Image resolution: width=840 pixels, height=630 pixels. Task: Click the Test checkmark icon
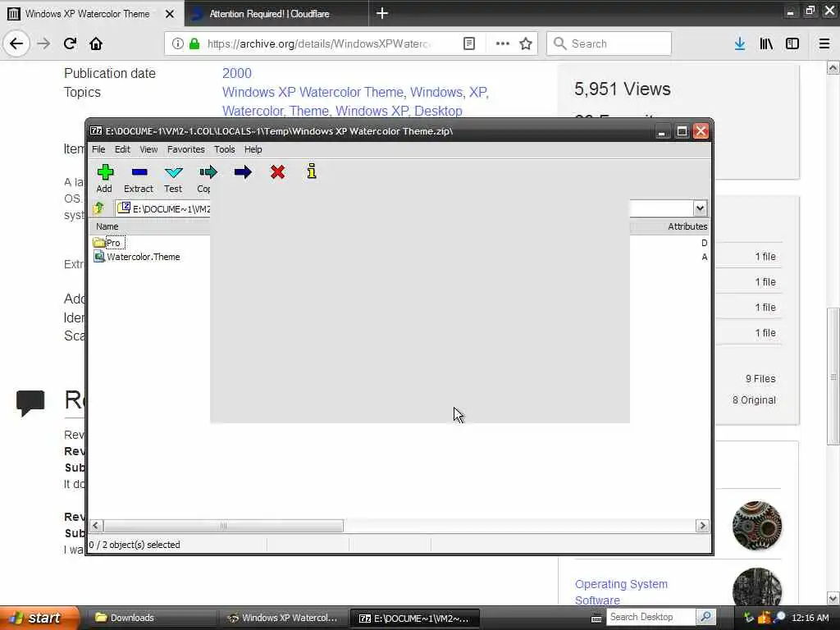coord(174,172)
